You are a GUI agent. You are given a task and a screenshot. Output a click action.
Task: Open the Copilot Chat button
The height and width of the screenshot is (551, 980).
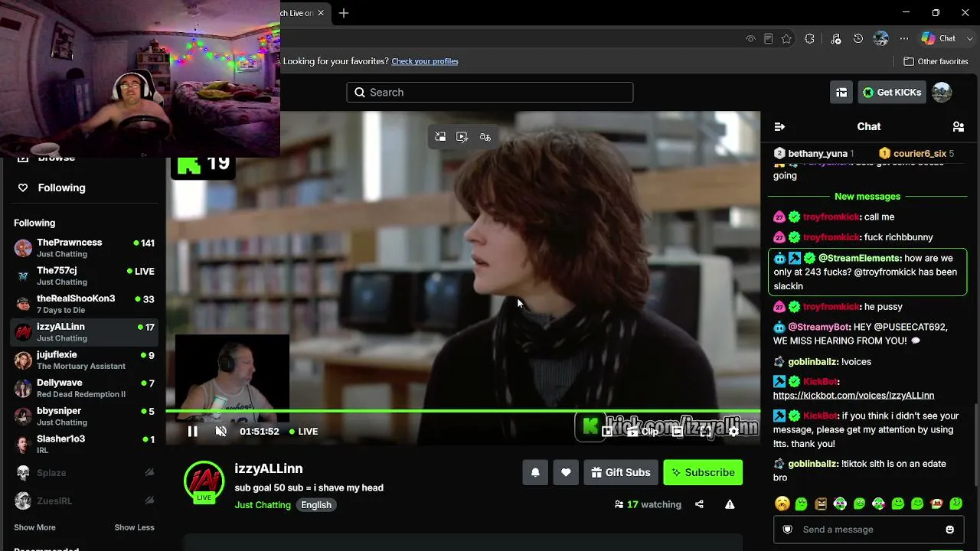point(939,38)
